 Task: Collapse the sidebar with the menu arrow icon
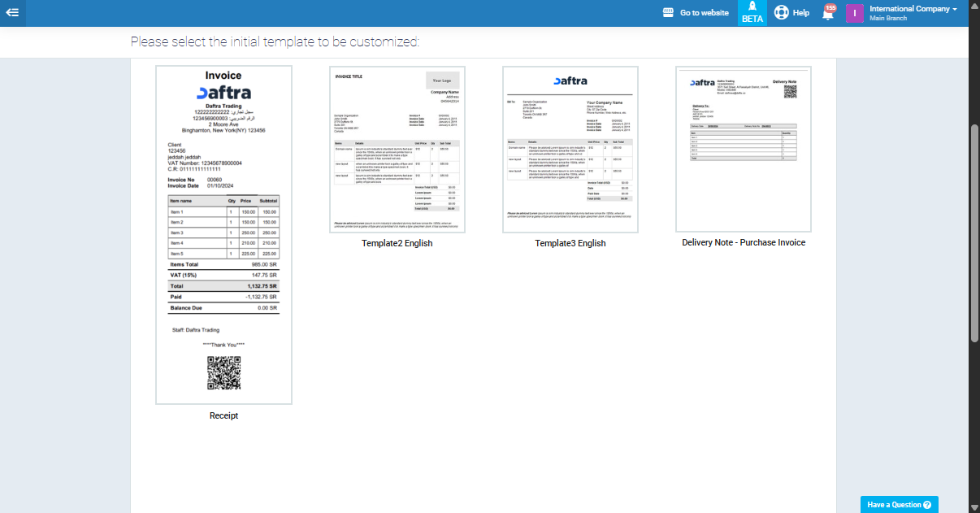point(13,12)
